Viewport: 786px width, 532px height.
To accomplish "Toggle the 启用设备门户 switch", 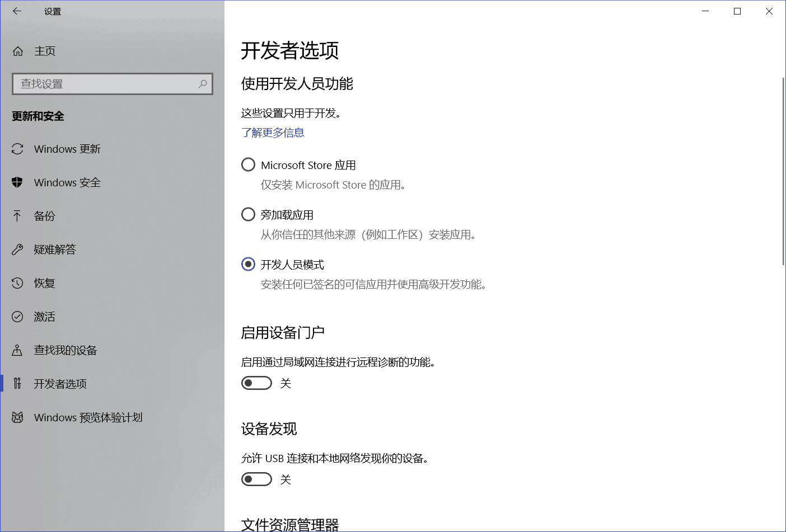I will click(x=256, y=383).
